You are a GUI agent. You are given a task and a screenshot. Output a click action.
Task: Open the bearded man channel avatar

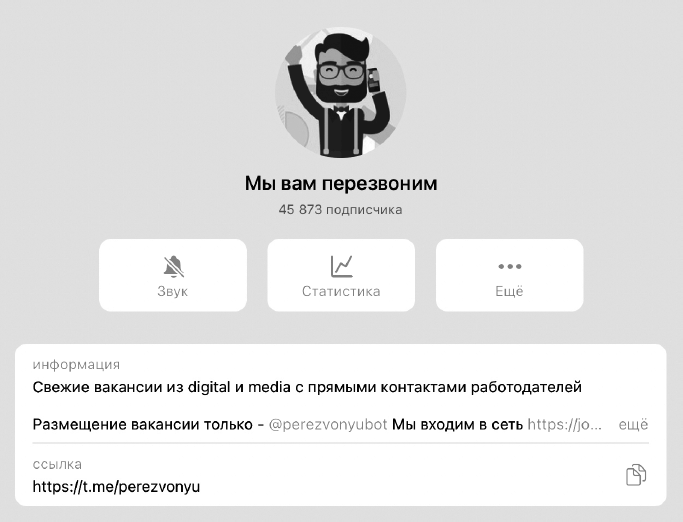[x=341, y=93]
